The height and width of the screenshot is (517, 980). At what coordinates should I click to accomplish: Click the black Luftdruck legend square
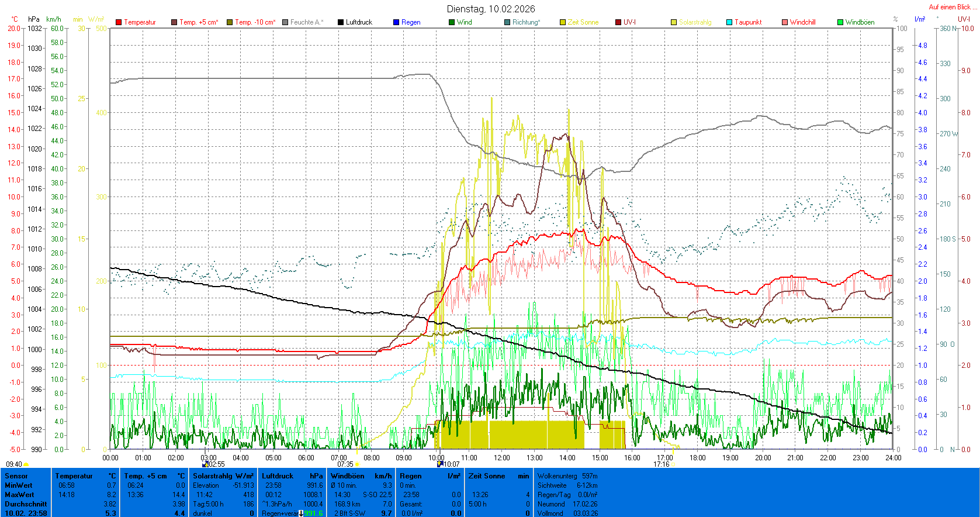point(341,22)
